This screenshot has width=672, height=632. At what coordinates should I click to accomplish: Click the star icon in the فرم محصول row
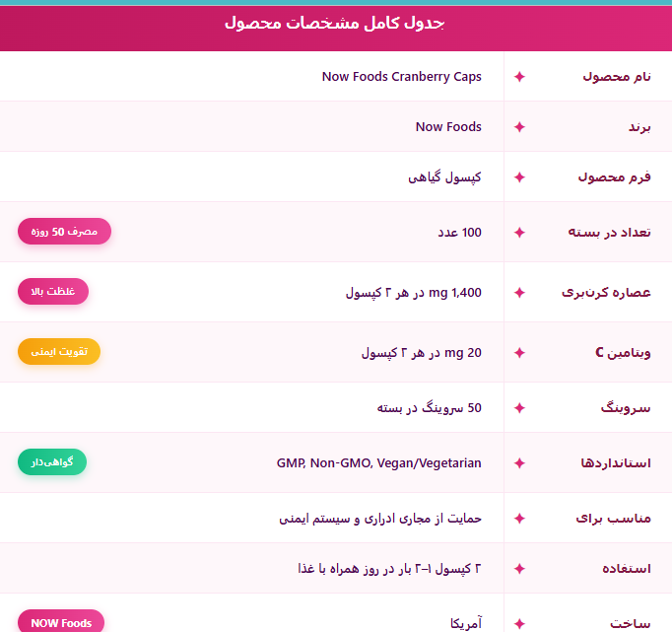(519, 177)
